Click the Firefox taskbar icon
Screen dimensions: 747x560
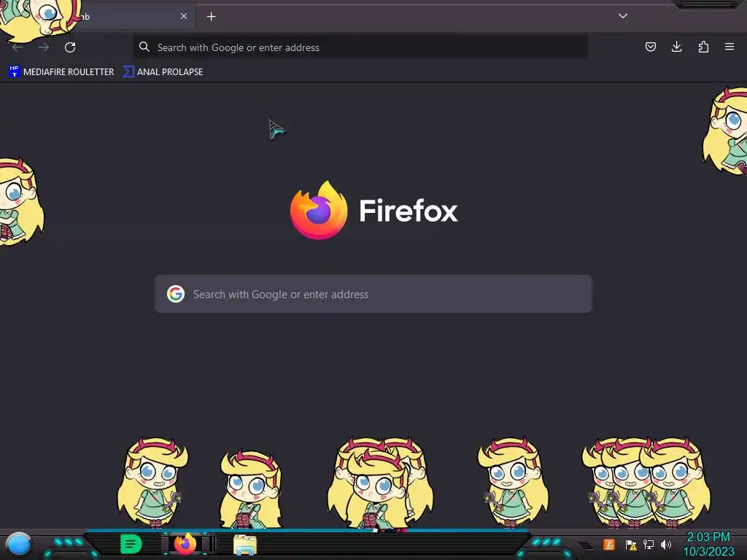185,543
